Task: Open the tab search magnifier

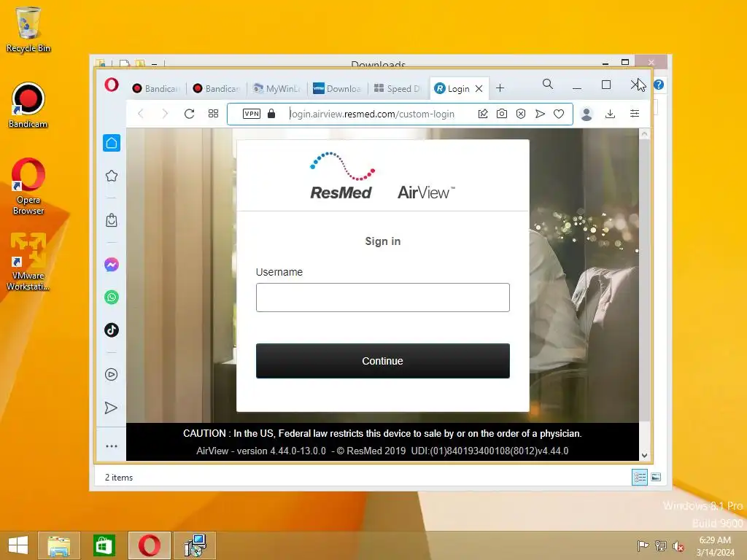Action: pyautogui.click(x=548, y=85)
